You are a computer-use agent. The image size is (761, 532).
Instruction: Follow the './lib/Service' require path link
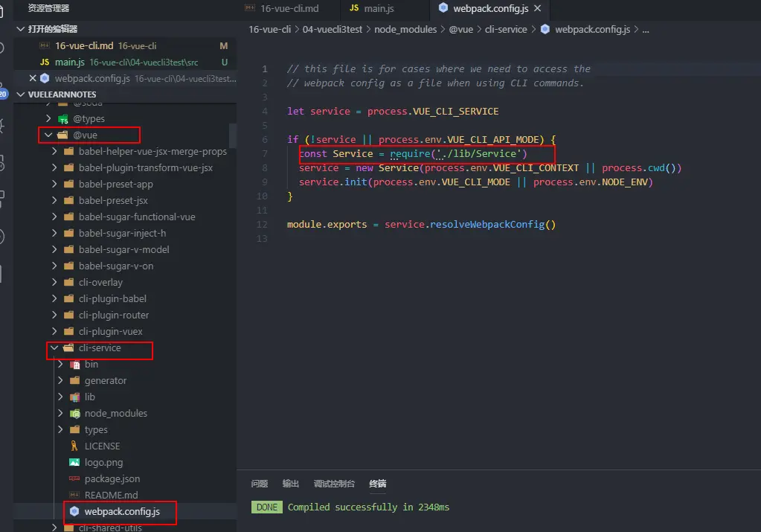point(480,154)
